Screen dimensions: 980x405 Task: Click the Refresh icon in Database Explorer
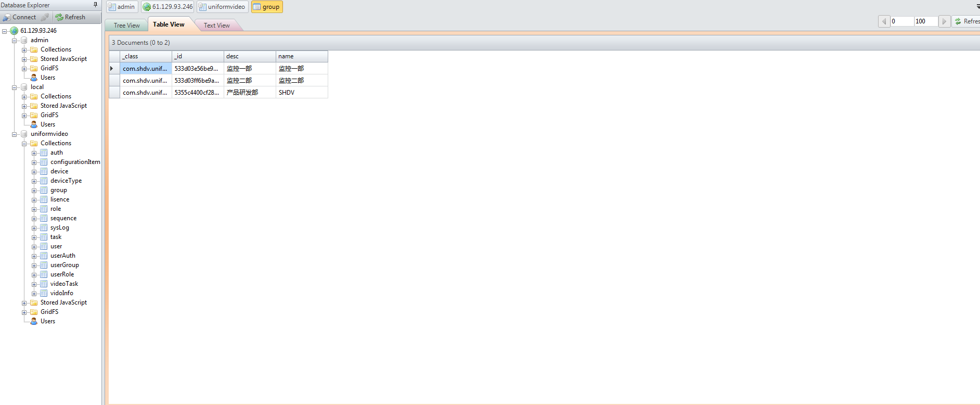[59, 17]
